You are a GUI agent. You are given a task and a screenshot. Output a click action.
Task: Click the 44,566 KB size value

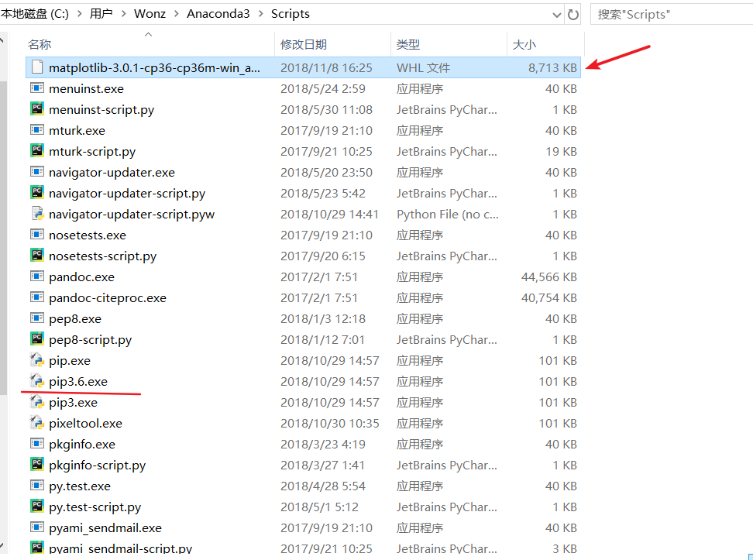(x=549, y=277)
